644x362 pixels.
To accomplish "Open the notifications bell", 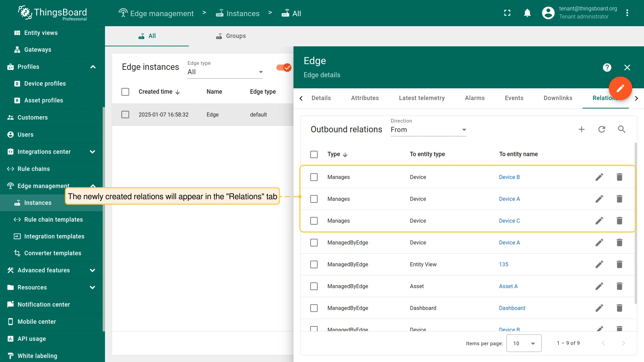I will coord(527,13).
